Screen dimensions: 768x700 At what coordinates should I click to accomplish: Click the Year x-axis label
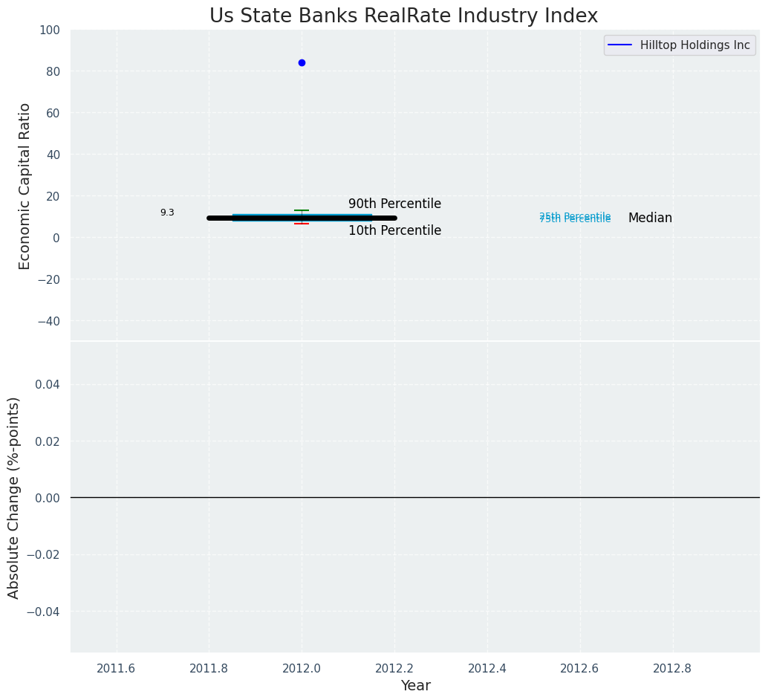point(415,685)
